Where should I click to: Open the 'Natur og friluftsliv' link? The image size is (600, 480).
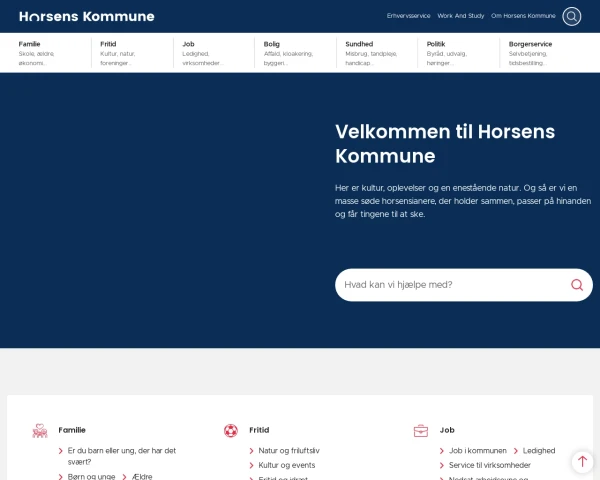pos(289,451)
